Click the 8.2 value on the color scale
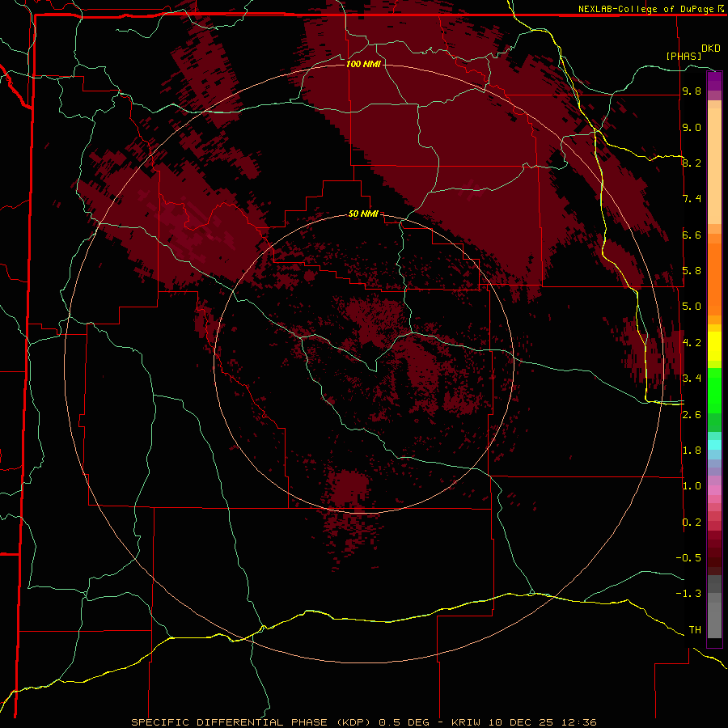The image size is (728, 728). point(692,163)
